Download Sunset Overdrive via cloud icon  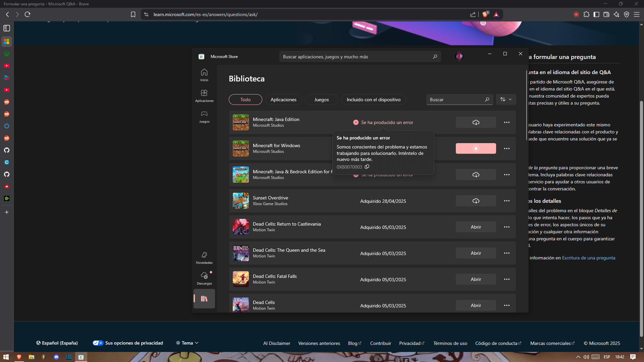pyautogui.click(x=476, y=201)
